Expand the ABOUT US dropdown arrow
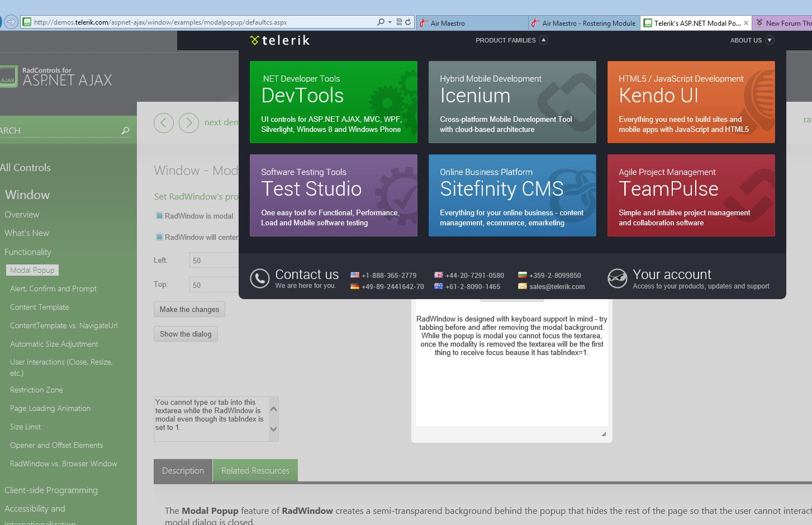 pyautogui.click(x=770, y=40)
